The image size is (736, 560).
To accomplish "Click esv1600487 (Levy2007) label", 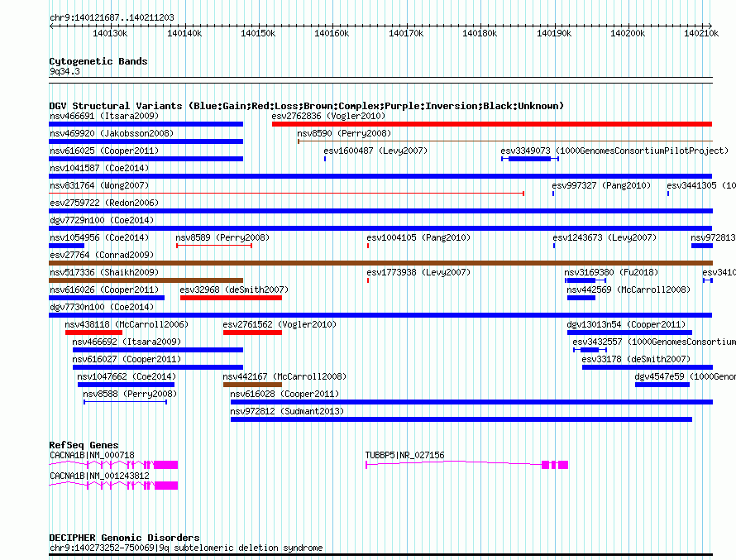I will coord(375,151).
